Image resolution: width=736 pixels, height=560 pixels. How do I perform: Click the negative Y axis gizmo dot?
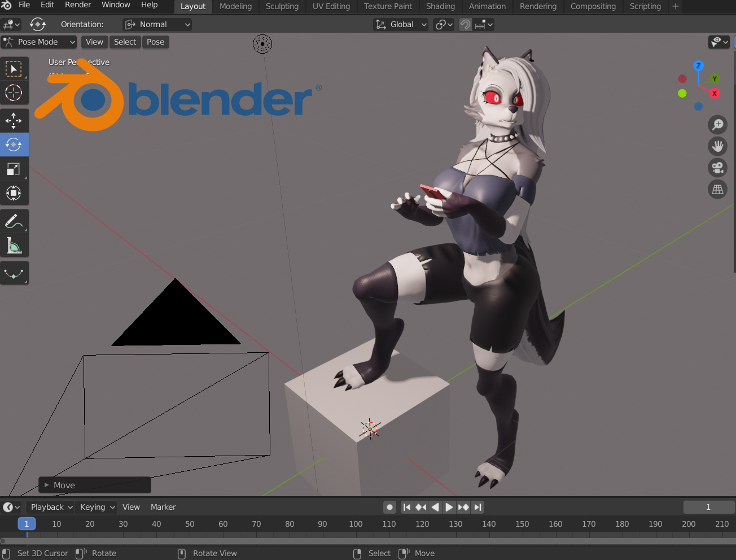pyautogui.click(x=682, y=93)
